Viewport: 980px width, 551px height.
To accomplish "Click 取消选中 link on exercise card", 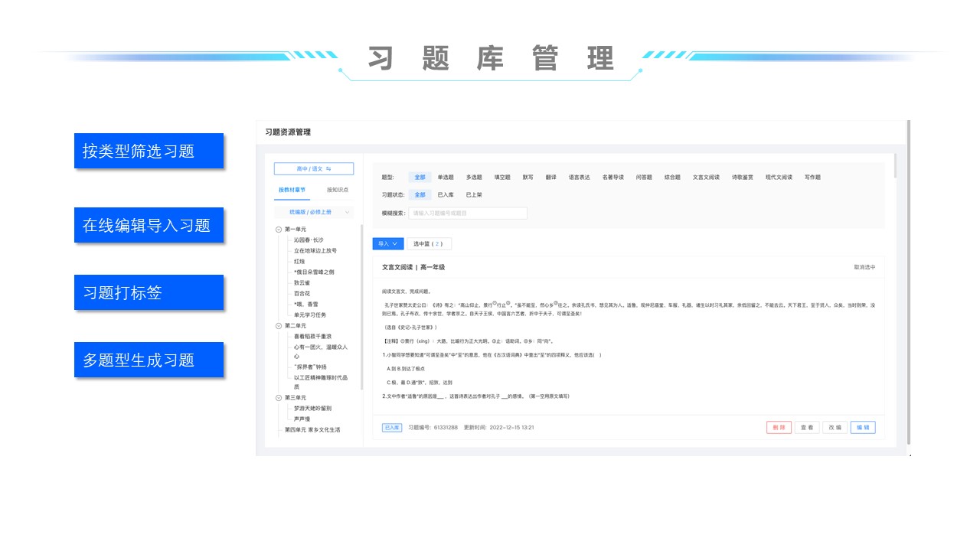I will 864,267.
